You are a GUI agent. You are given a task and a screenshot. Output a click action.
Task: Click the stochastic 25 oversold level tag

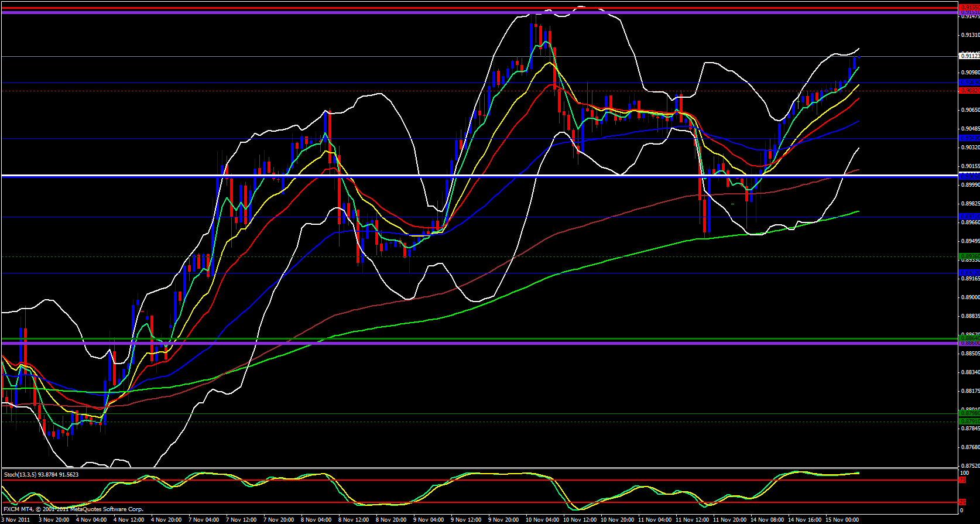962,502
